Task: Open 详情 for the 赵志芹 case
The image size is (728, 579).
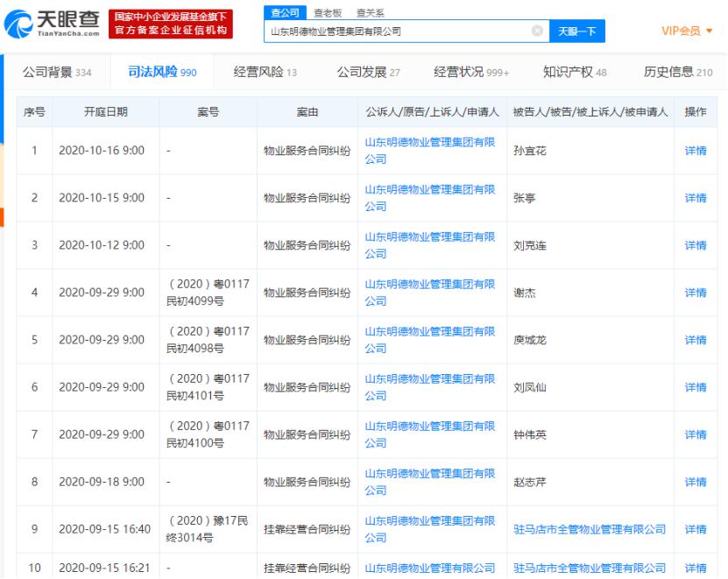Action: [x=696, y=483]
